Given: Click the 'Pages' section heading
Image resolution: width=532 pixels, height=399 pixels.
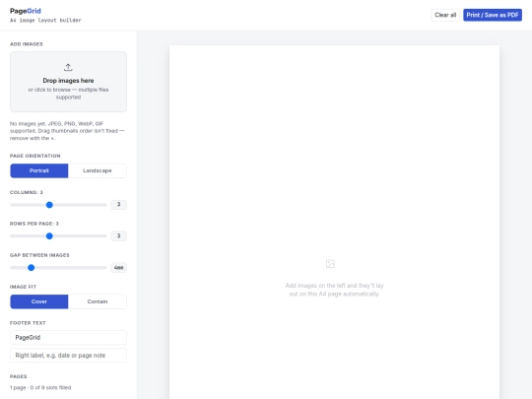Looking at the screenshot, I should (19, 376).
